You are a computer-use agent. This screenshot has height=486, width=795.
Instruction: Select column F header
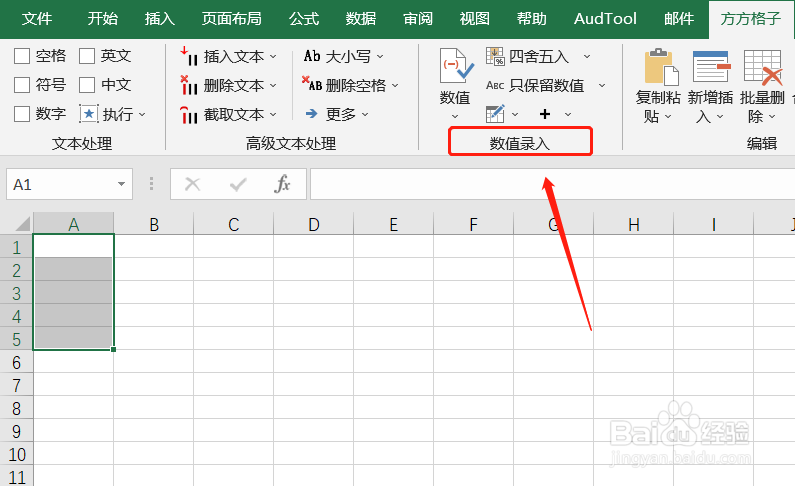[474, 223]
